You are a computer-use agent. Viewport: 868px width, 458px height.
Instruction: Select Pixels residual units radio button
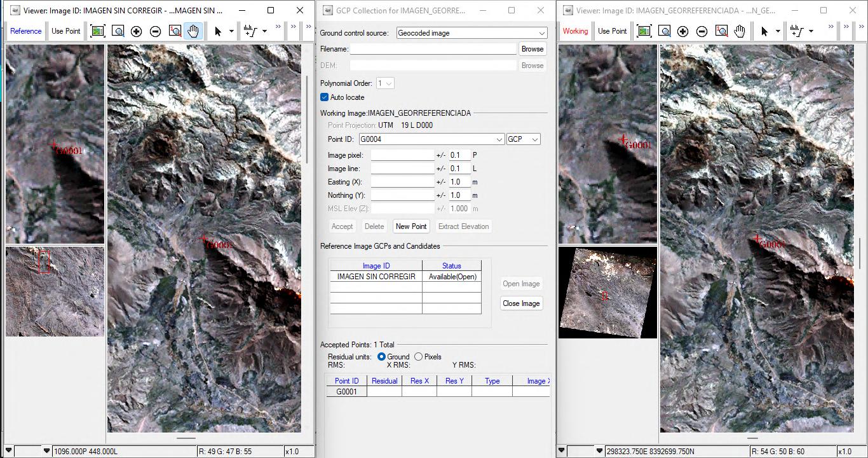pyautogui.click(x=418, y=357)
